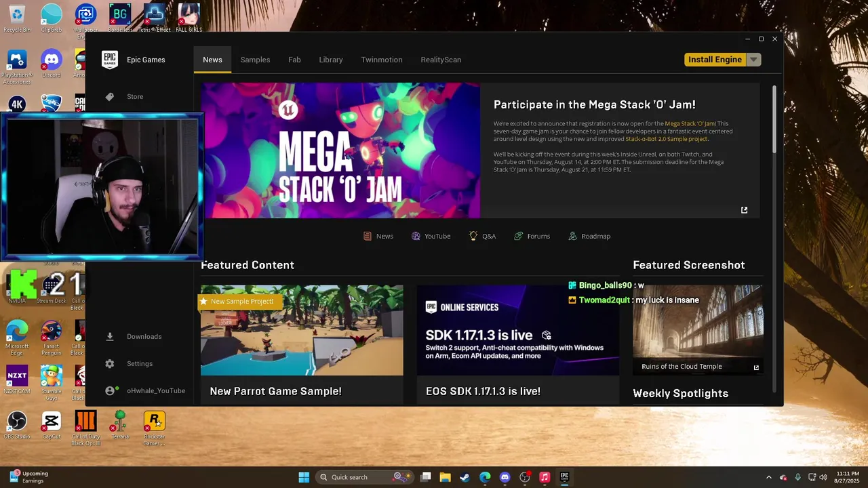Open the Twinmotion tab
The image size is (868, 488).
click(x=382, y=60)
